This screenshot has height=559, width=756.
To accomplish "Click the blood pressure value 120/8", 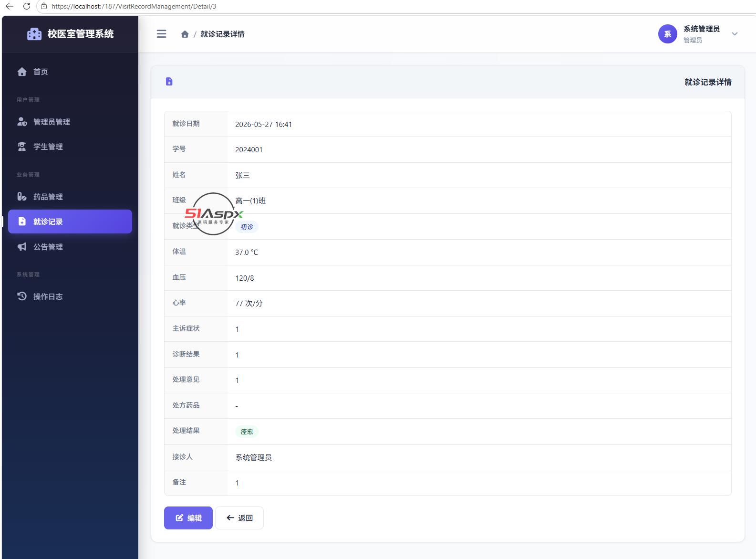I will [x=245, y=278].
